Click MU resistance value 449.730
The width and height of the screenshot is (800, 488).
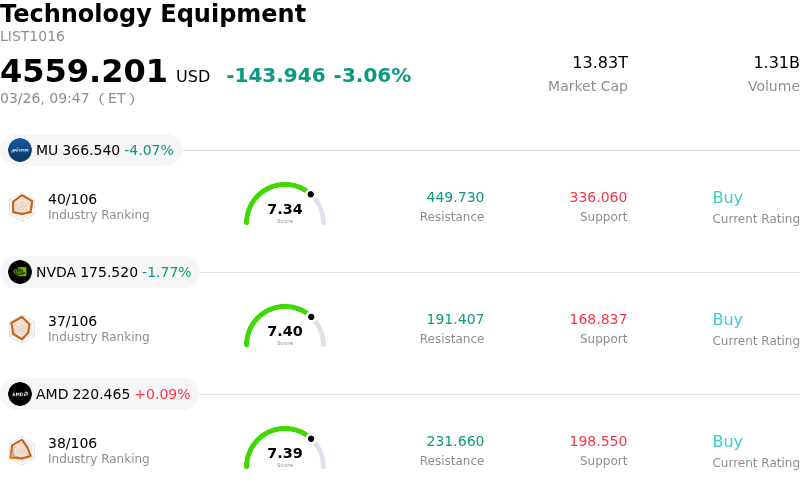pos(455,198)
